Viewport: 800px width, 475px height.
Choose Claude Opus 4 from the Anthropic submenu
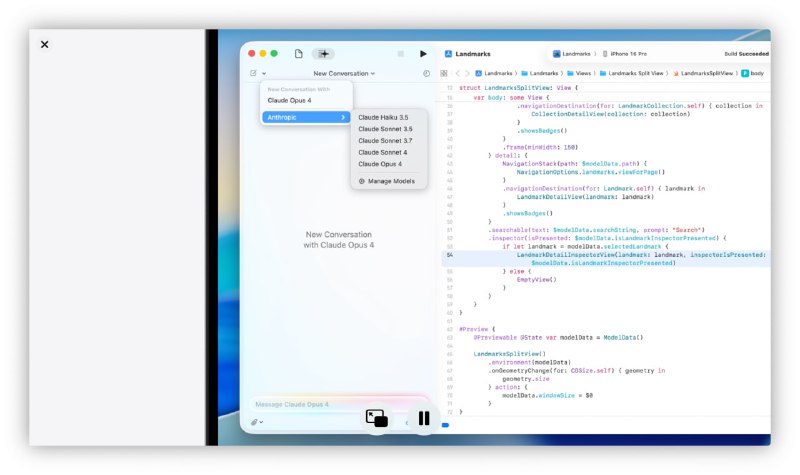tap(380, 164)
